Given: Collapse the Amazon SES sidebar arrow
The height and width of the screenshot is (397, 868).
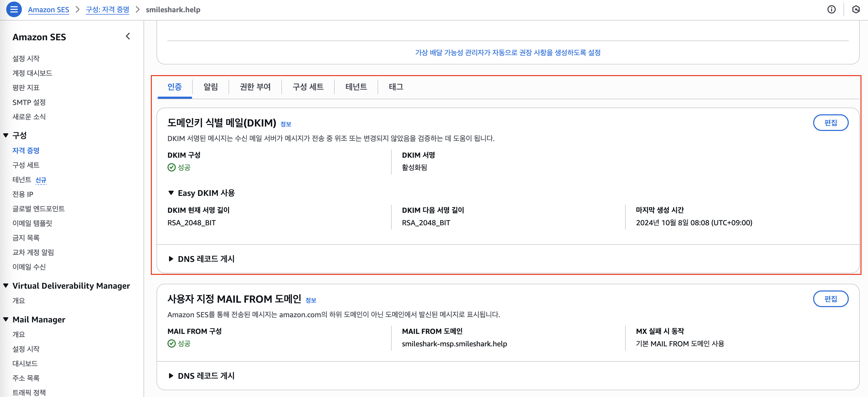Looking at the screenshot, I should pos(128,36).
